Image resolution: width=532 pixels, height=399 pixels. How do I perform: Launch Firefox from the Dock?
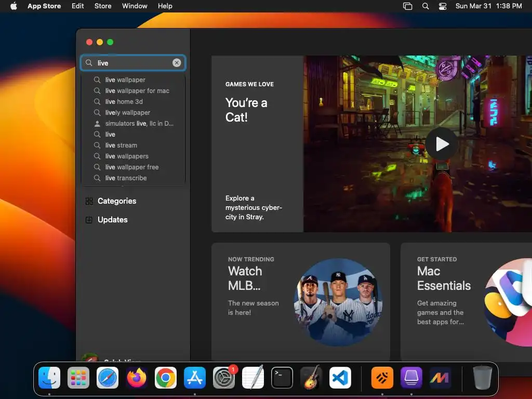pyautogui.click(x=137, y=378)
